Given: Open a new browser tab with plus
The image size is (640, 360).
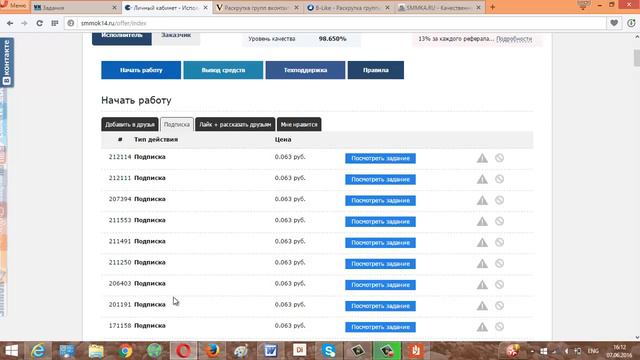Looking at the screenshot, I should coord(492,7).
